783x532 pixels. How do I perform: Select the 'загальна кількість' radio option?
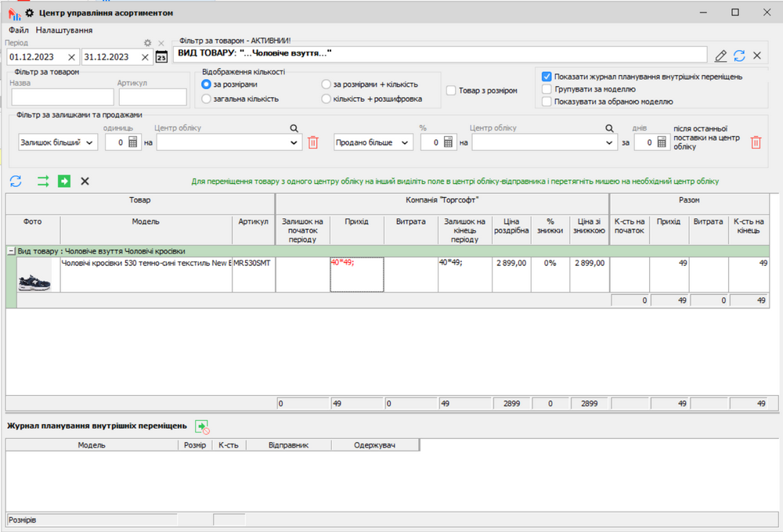tap(207, 99)
